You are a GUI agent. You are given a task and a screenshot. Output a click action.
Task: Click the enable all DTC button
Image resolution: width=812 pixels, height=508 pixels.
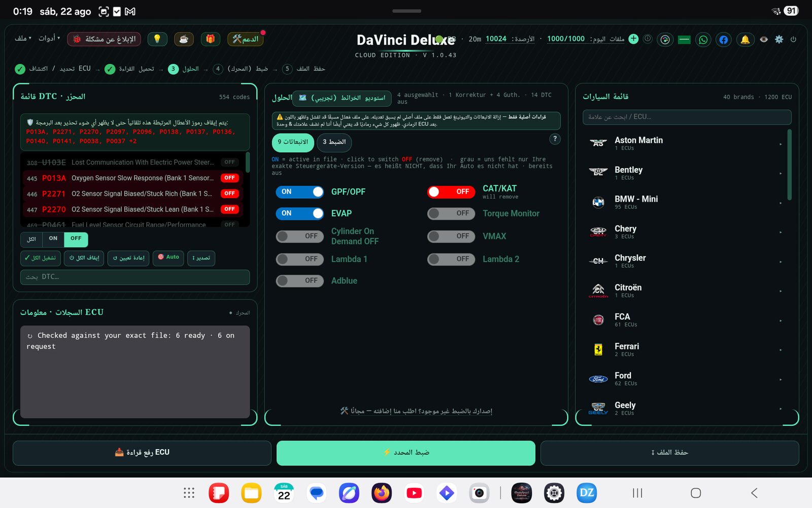[x=41, y=258]
